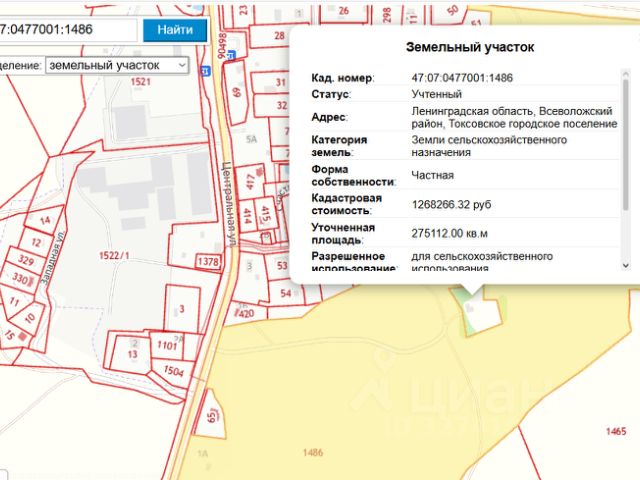Select parcel 10 on the map
The image size is (640, 480).
pyautogui.click(x=30, y=318)
